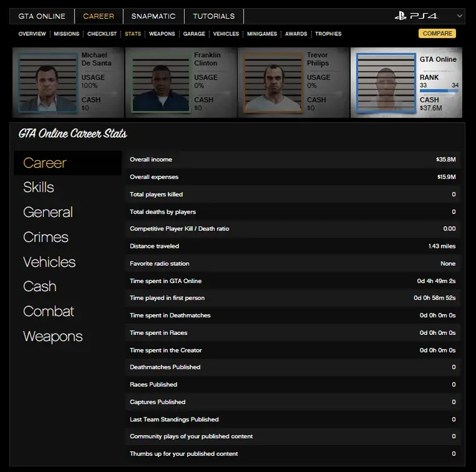The image size is (476, 472).
Task: Click the GTA Online Career Stats heading
Action: coord(73,133)
